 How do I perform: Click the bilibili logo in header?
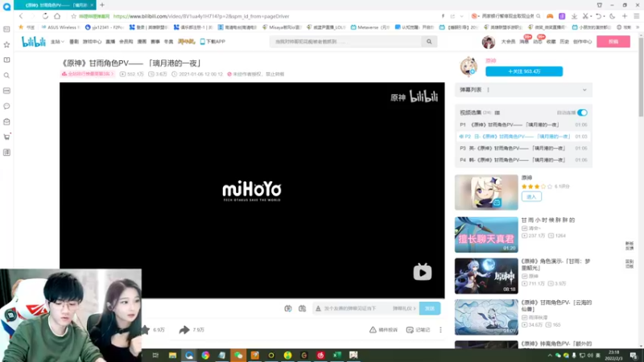[x=34, y=42]
